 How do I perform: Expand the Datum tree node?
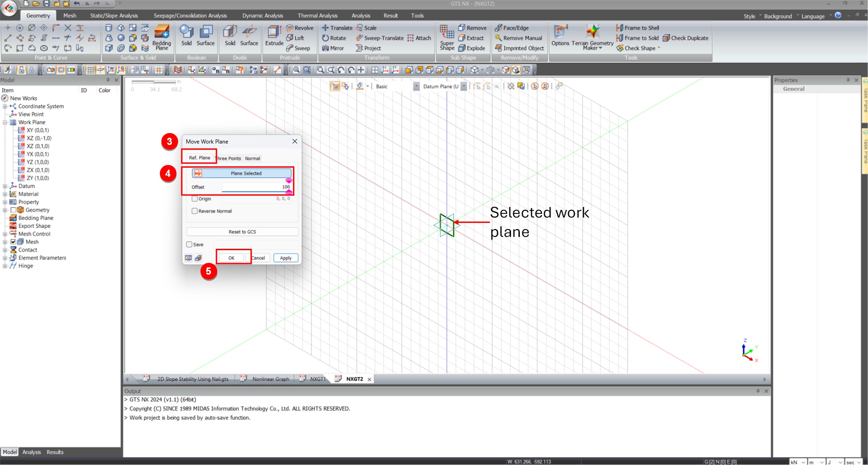[5, 186]
